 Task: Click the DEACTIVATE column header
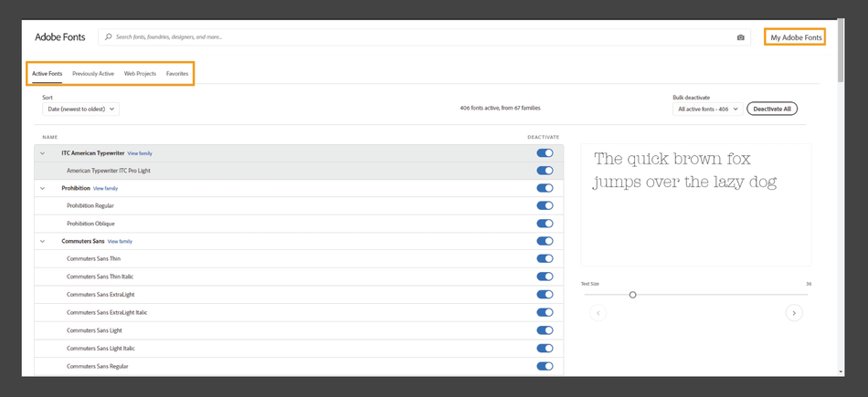pos(543,137)
